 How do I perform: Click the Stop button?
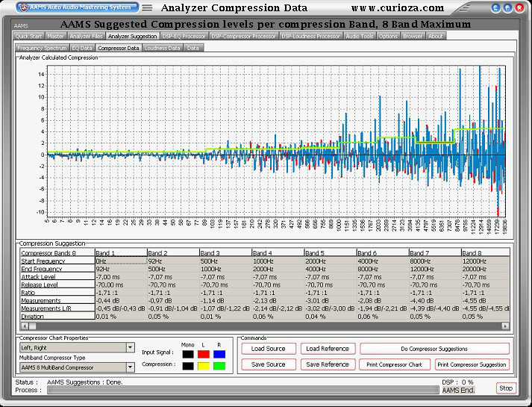506,388
